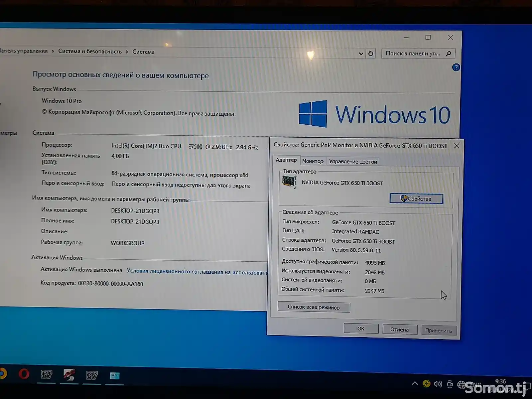The image size is (532, 399).
Task: Open the adapter card icon in the dialog
Action: pyautogui.click(x=289, y=182)
